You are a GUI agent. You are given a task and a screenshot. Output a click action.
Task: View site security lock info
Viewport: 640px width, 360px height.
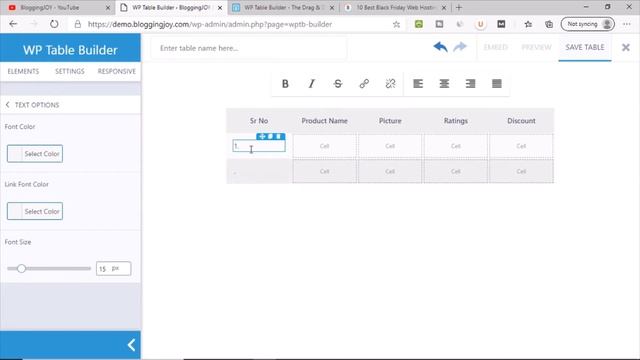pos(78,24)
